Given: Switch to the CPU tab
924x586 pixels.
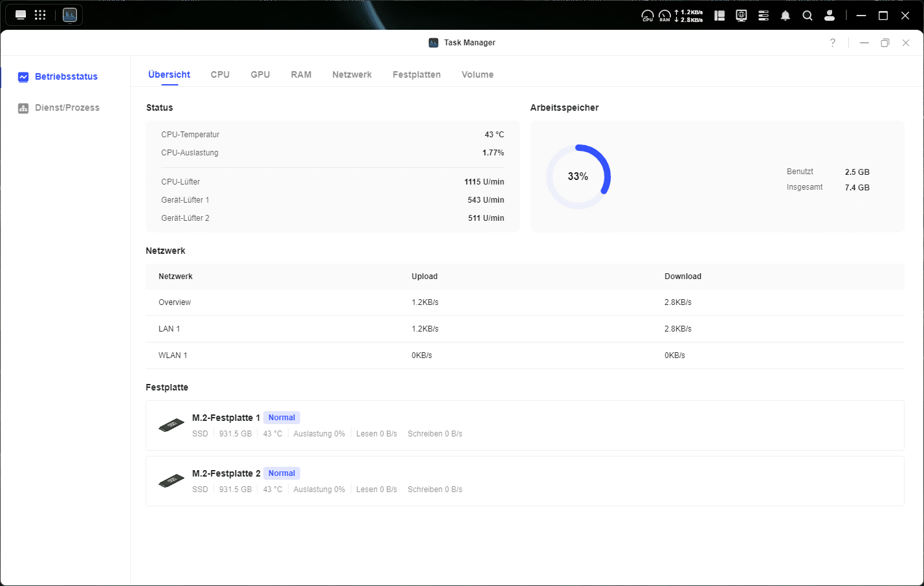Looking at the screenshot, I should click(220, 74).
